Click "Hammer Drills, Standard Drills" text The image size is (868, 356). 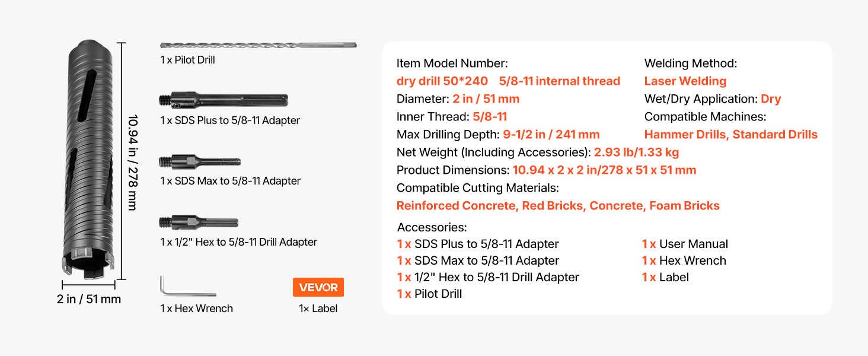coord(730,135)
